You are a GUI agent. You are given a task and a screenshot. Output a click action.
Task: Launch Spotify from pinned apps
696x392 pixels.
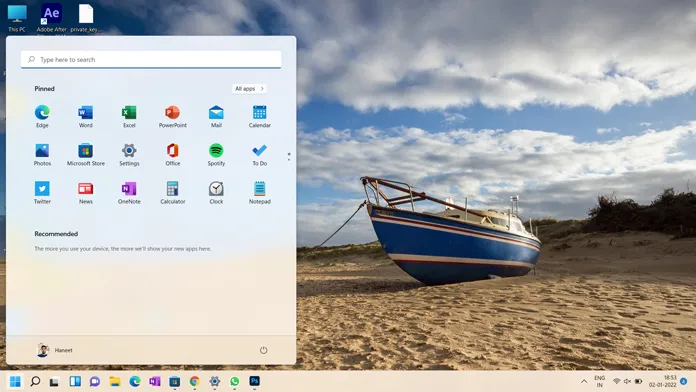pos(216,154)
